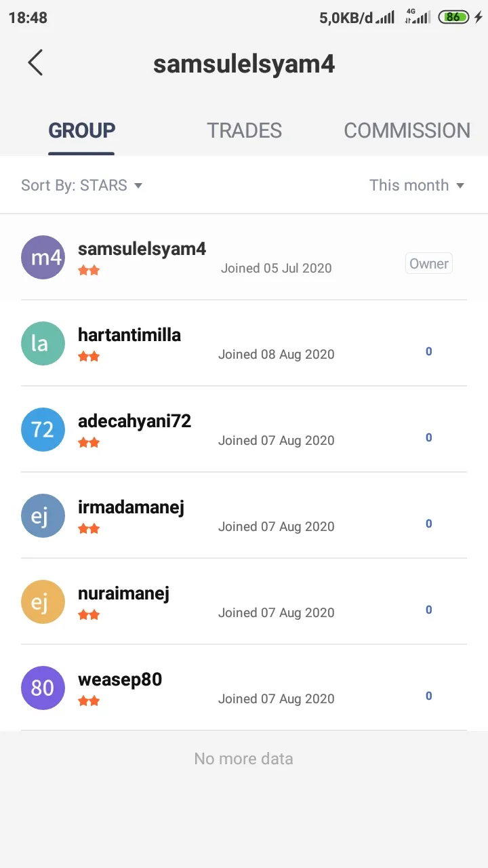This screenshot has height=868, width=488.
Task: Tap the samsulelsyam4 page title
Action: [x=244, y=64]
